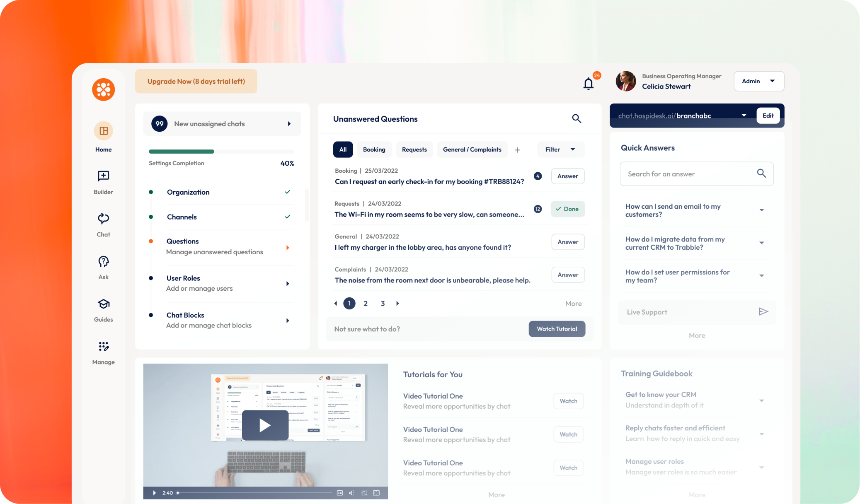Switch to the Booking tab
The height and width of the screenshot is (504, 860).
pos(374,150)
